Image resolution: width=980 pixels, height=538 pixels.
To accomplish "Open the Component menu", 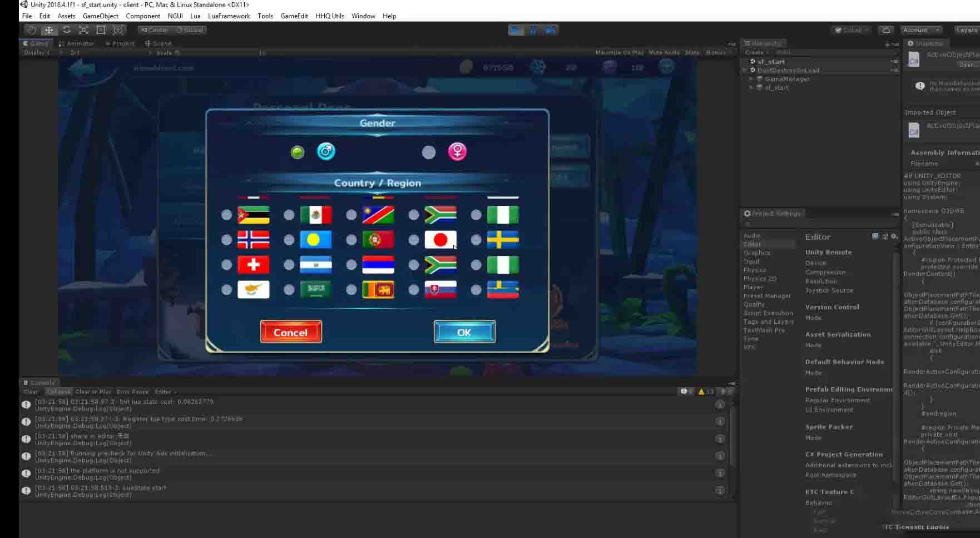I will 143,16.
